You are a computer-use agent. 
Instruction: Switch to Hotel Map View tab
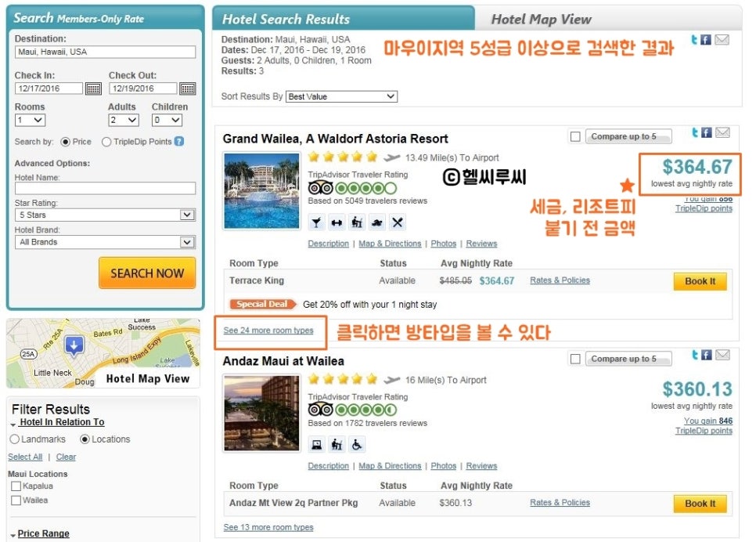pyautogui.click(x=541, y=20)
